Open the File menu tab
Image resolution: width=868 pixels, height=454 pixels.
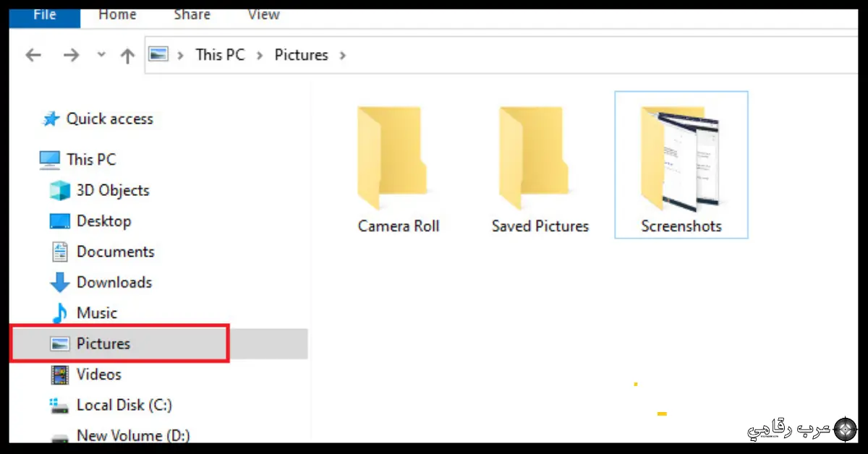[x=45, y=16]
